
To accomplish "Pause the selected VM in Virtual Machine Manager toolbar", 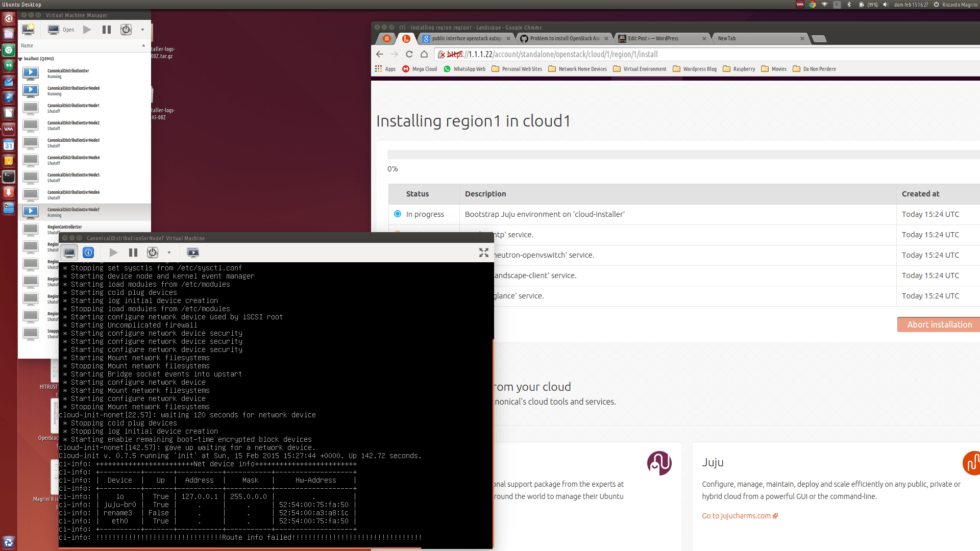I will pos(107,30).
